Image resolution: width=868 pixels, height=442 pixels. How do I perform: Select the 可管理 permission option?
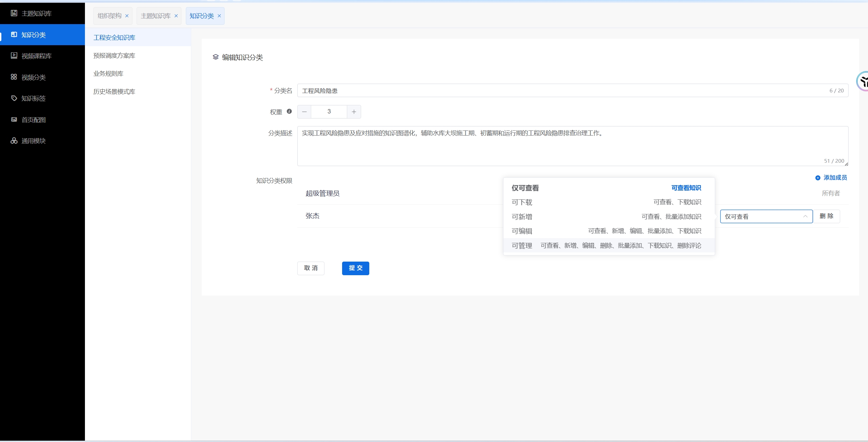pyautogui.click(x=522, y=246)
